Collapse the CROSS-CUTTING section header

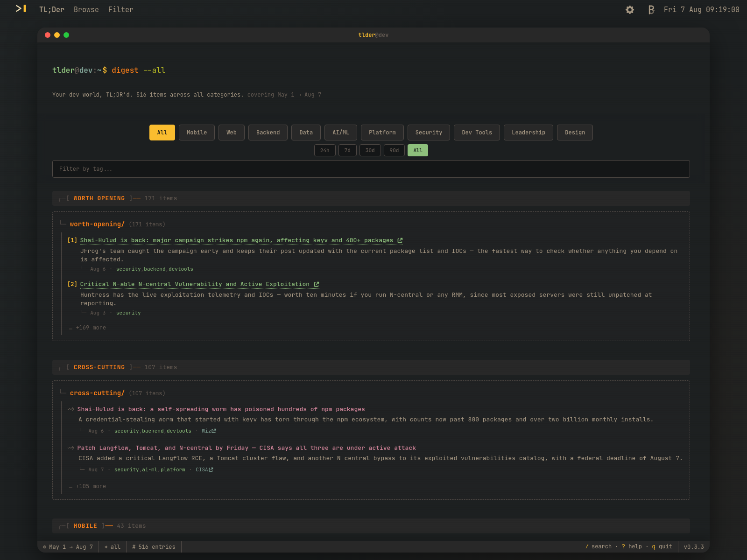[371, 367]
